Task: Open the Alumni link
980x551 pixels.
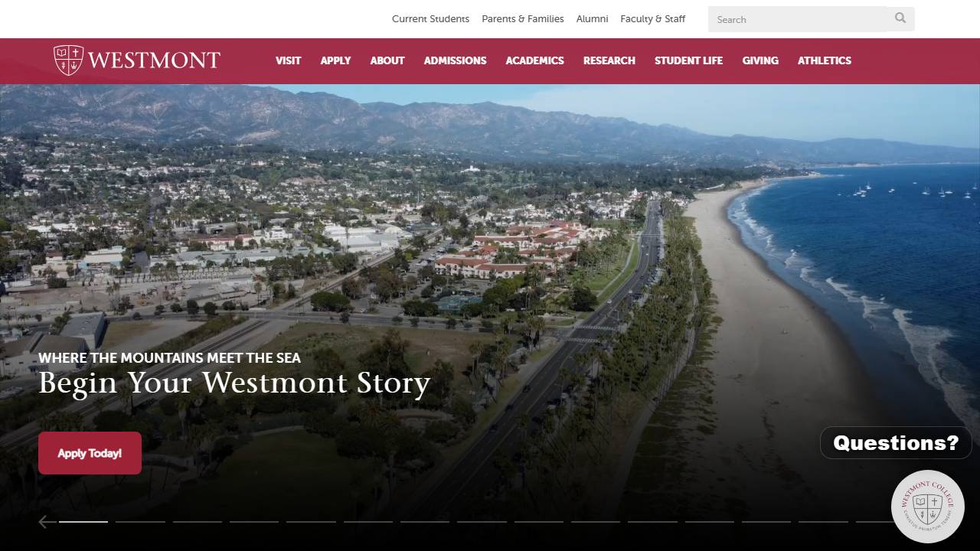Action: 593,19
